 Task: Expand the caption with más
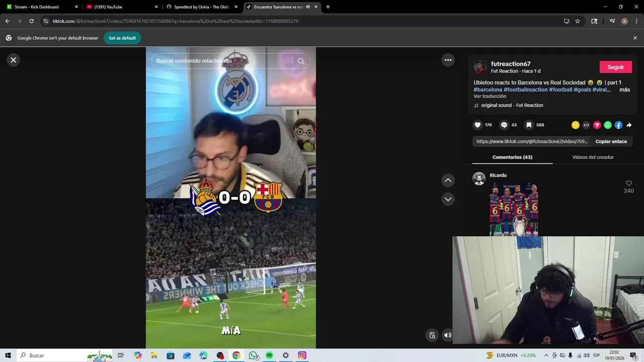[x=624, y=89]
